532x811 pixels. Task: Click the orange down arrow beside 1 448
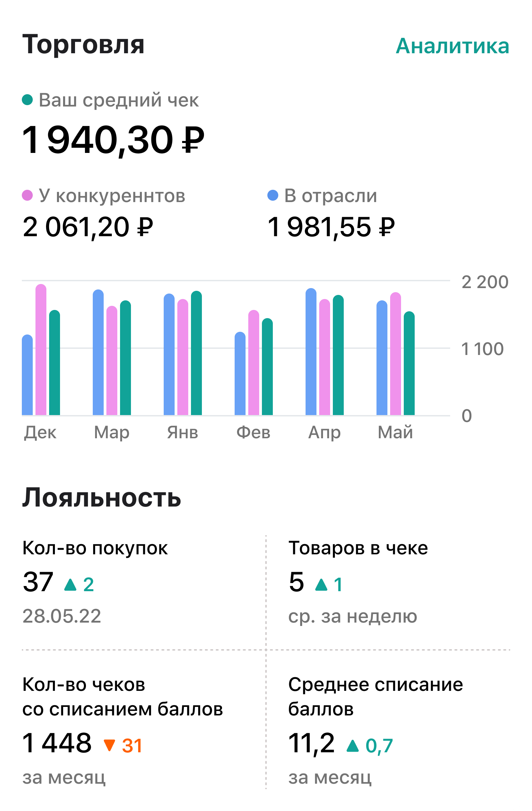pyautogui.click(x=109, y=745)
